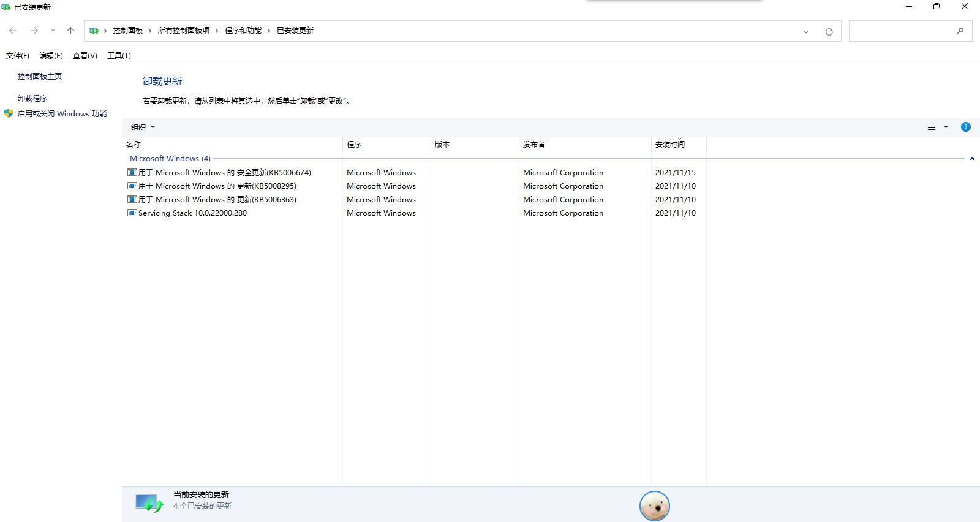Open the 组织 dropdown
Screen dimensions: 980x522
[x=143, y=127]
